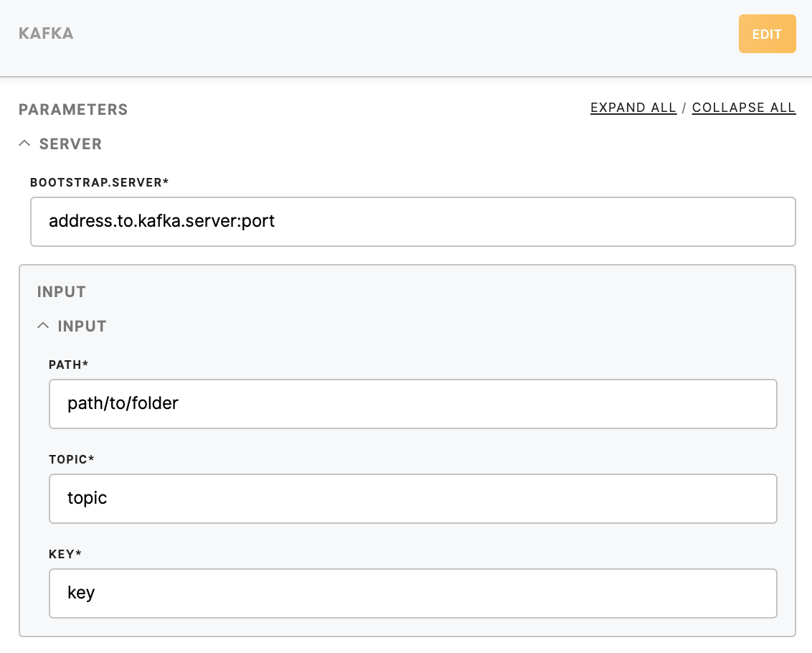The width and height of the screenshot is (812, 653).
Task: Click the PATH input field
Action: (x=412, y=404)
